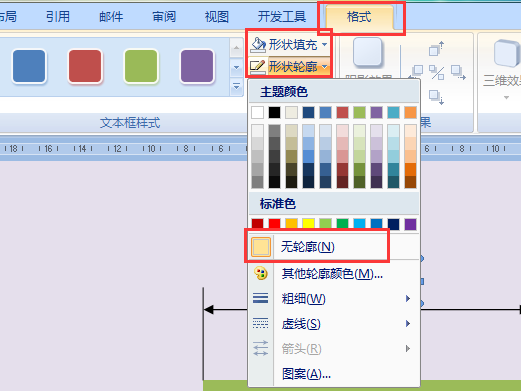Pick dark blue theme color
This screenshot has width=521, height=391.
[x=308, y=113]
